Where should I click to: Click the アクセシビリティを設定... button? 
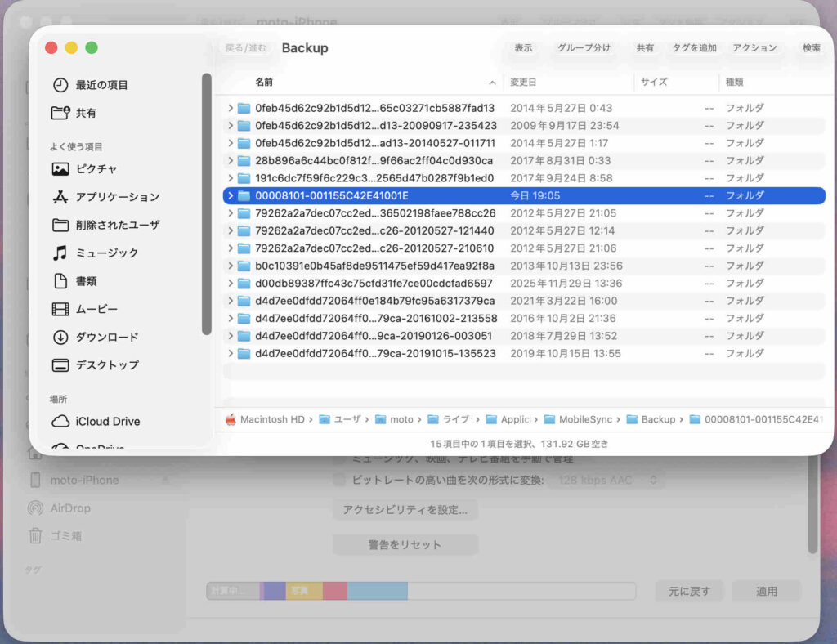click(x=405, y=510)
